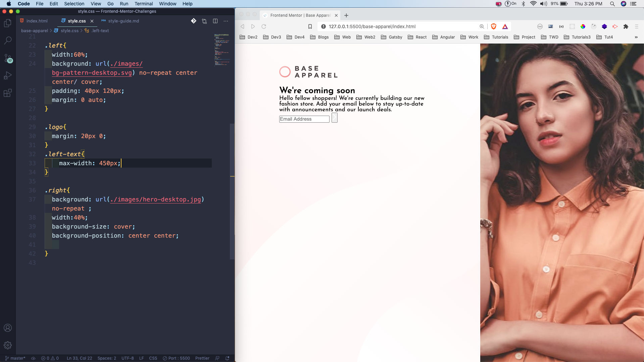The width and height of the screenshot is (644, 362).
Task: Open the zoom indicator in address bar
Action: coord(482,26)
